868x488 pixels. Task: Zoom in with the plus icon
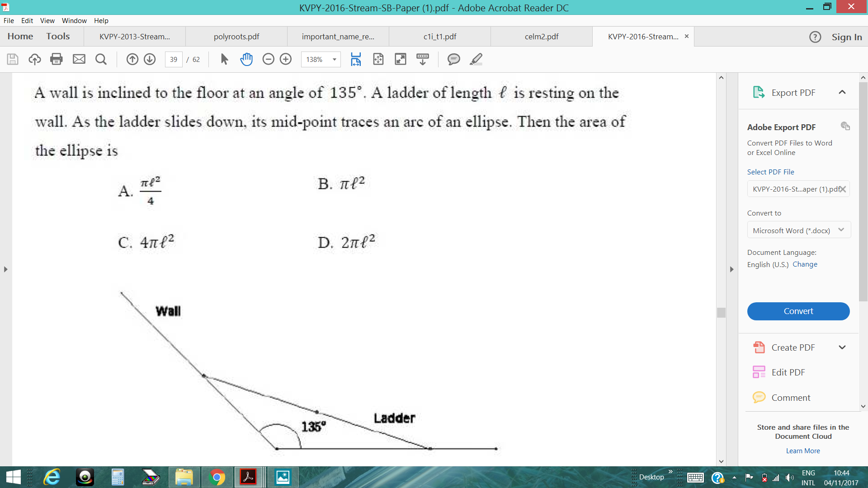pos(286,59)
